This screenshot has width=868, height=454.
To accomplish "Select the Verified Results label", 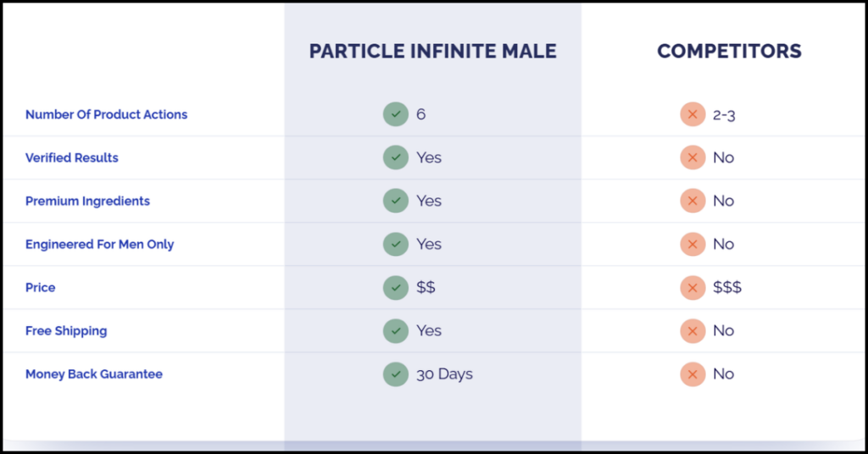I will [72, 158].
